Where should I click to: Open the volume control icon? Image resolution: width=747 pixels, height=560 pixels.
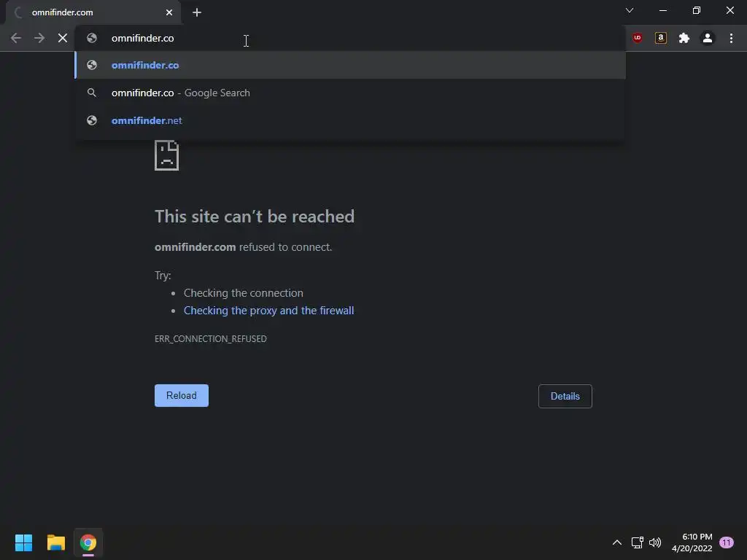click(x=655, y=542)
